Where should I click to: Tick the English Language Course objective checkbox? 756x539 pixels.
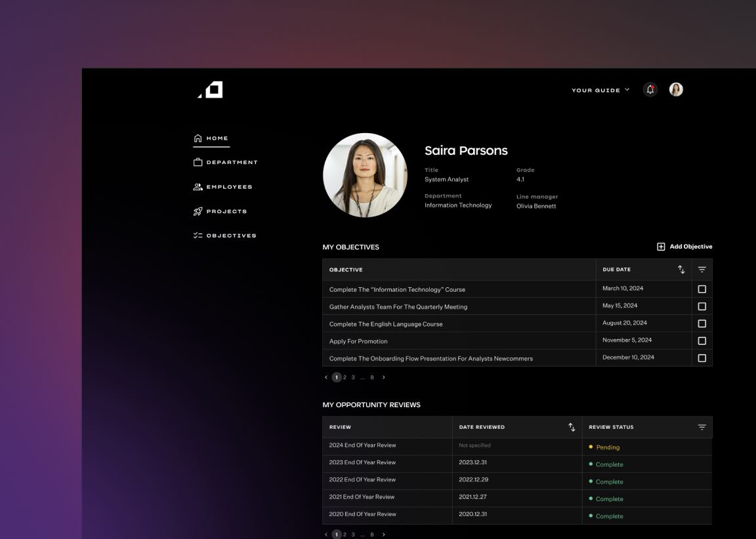(x=702, y=324)
